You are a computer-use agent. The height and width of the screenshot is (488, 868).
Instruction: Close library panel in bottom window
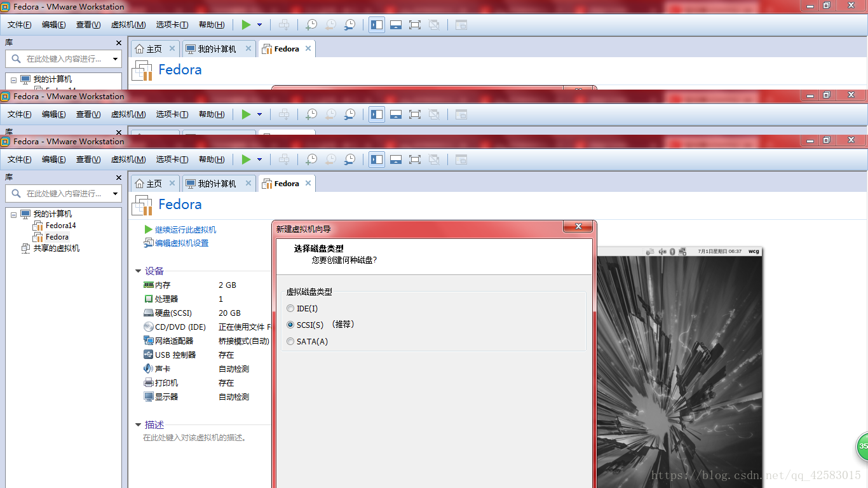point(118,178)
